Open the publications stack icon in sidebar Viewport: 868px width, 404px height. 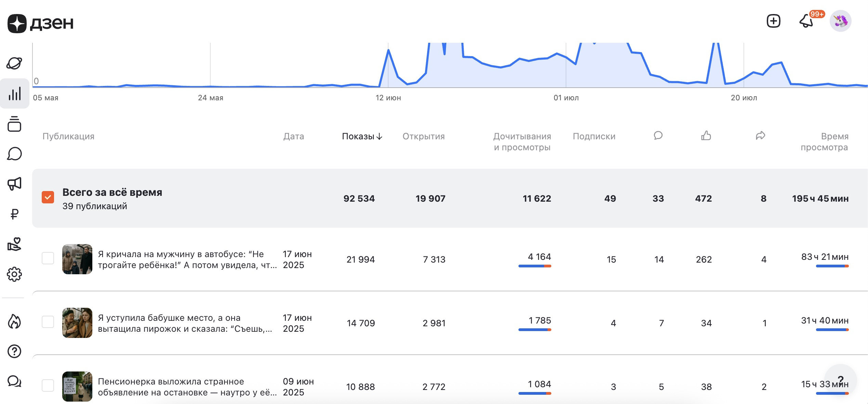click(x=14, y=124)
